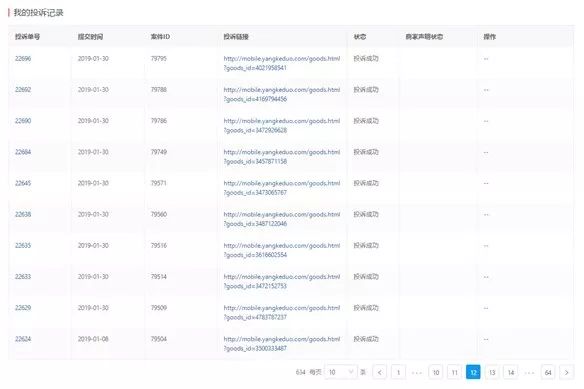The height and width of the screenshot is (389, 584).
Task: Go to the next page arrow
Action: pyautogui.click(x=566, y=372)
